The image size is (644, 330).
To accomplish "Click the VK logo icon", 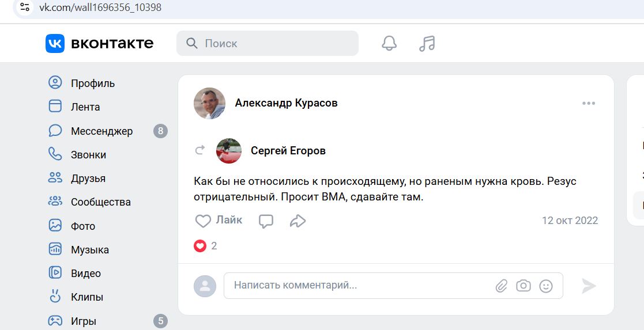I will point(55,43).
